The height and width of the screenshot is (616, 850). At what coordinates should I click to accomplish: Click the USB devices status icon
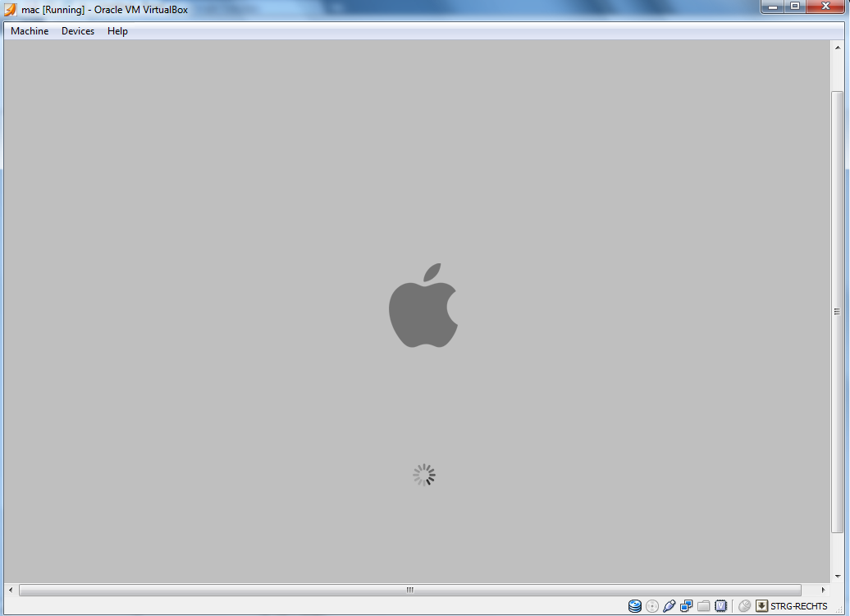coord(669,605)
